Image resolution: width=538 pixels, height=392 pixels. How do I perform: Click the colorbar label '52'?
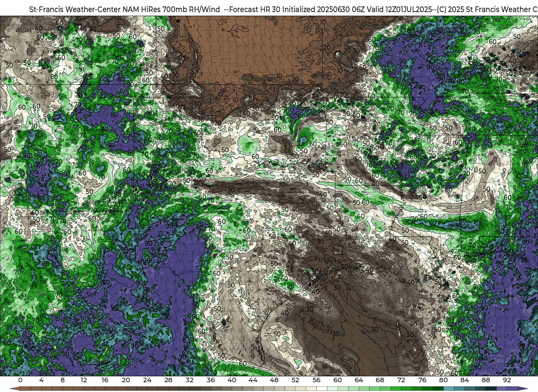[295, 380]
